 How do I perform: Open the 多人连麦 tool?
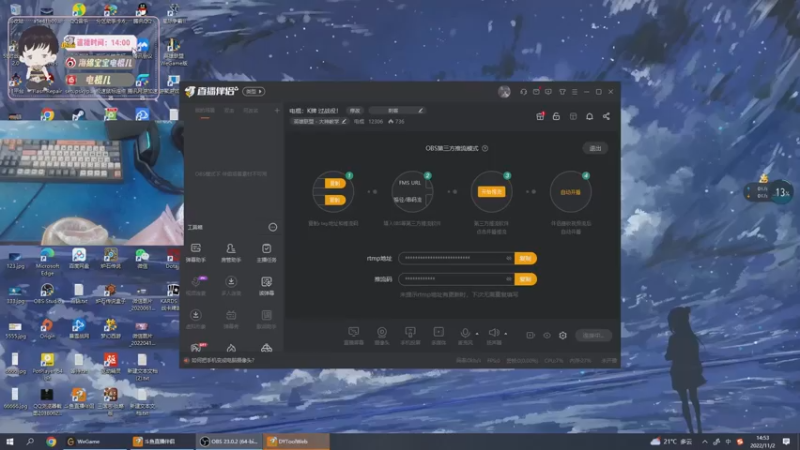point(231,286)
